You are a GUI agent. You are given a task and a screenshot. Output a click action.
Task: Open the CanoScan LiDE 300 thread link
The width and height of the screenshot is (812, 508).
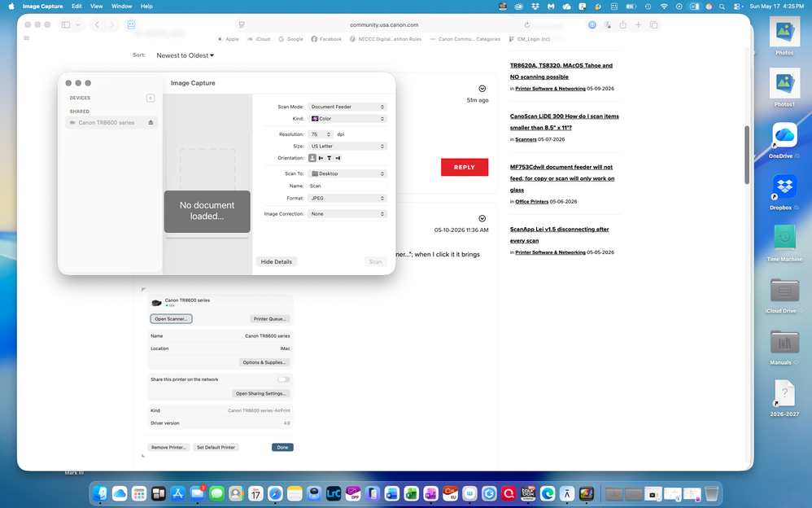[565, 122]
